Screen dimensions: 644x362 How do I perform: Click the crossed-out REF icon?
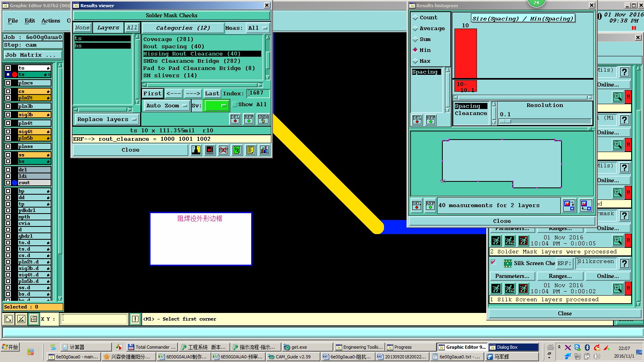click(223, 150)
